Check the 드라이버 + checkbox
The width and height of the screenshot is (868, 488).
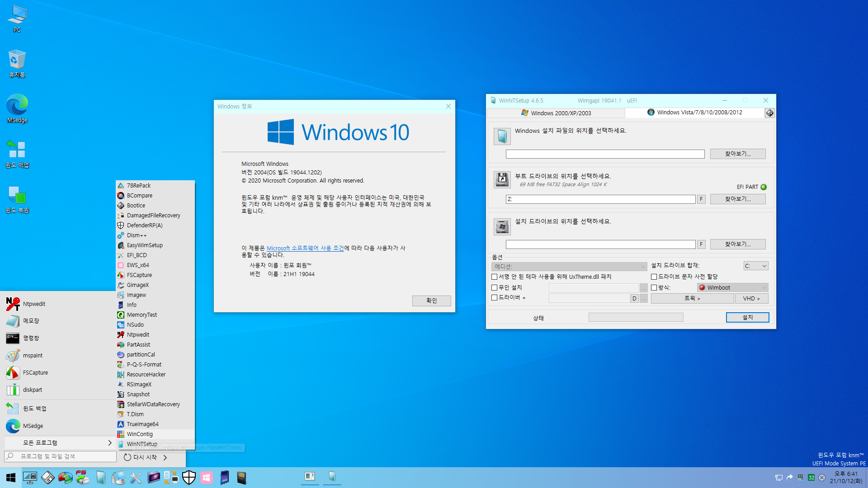click(x=494, y=298)
